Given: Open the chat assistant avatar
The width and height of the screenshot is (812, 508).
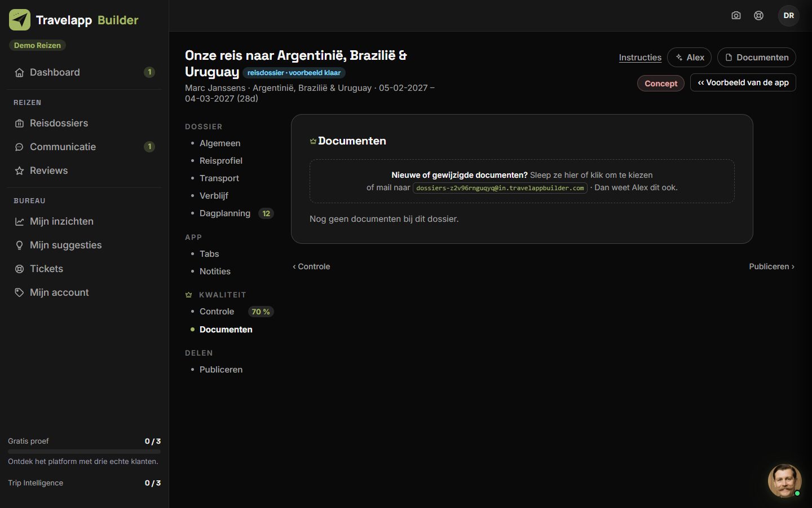Looking at the screenshot, I should click(x=784, y=481).
